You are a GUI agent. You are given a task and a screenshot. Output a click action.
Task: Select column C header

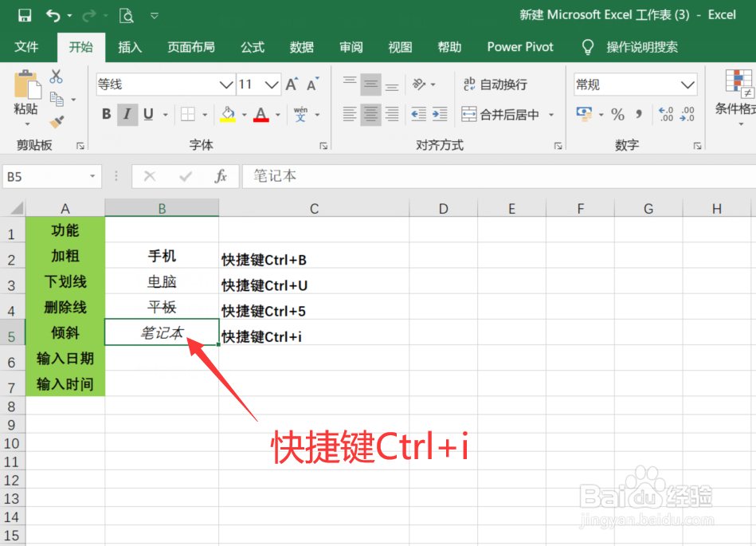tap(314, 208)
